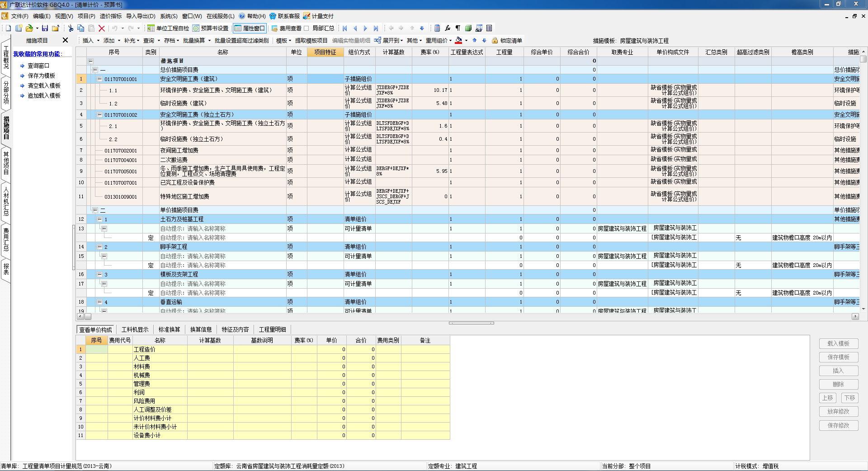Toggle the 局部汇总 checkbox
The width and height of the screenshot is (868, 471).
(306, 28)
